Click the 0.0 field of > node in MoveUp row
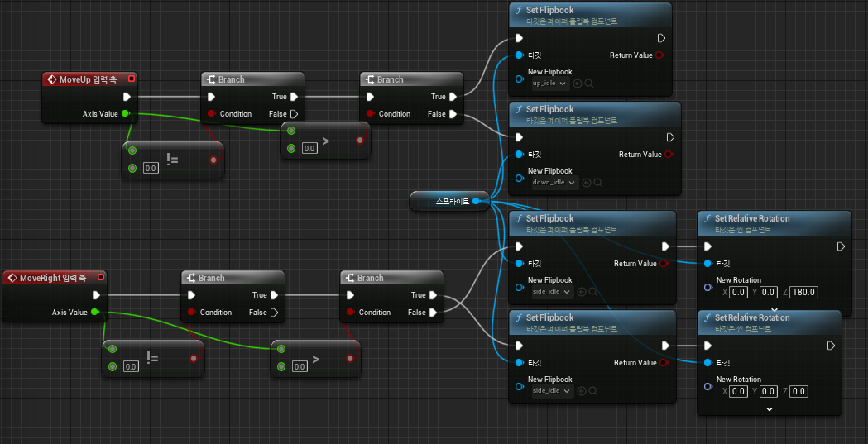 [x=310, y=148]
